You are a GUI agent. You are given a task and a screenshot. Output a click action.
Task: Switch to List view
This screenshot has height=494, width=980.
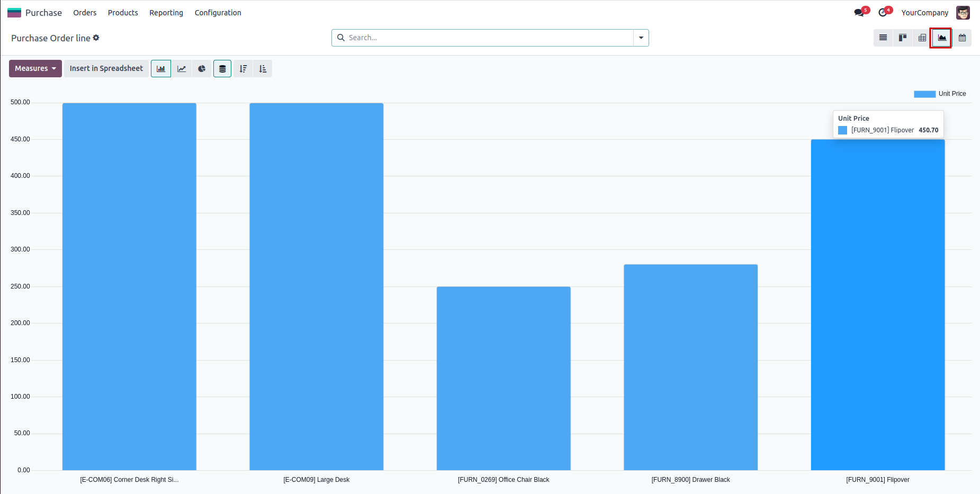click(x=883, y=38)
